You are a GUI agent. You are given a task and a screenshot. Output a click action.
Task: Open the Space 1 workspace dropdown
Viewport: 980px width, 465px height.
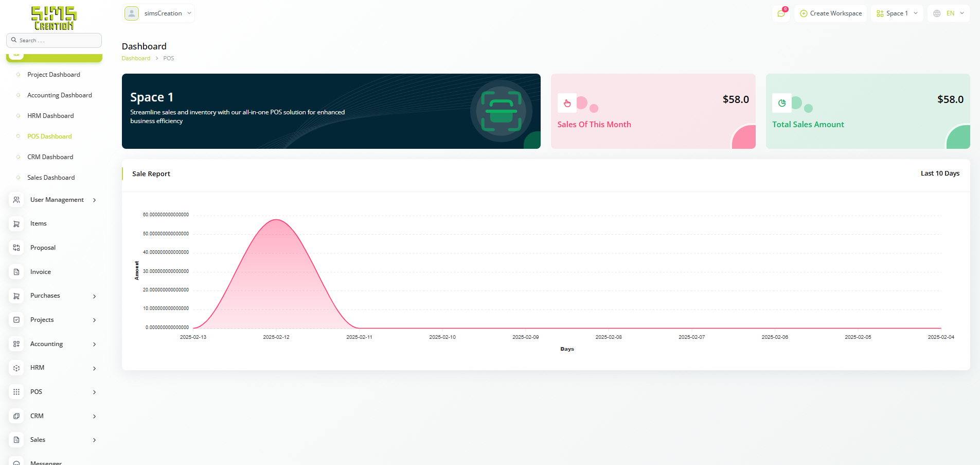tap(897, 13)
